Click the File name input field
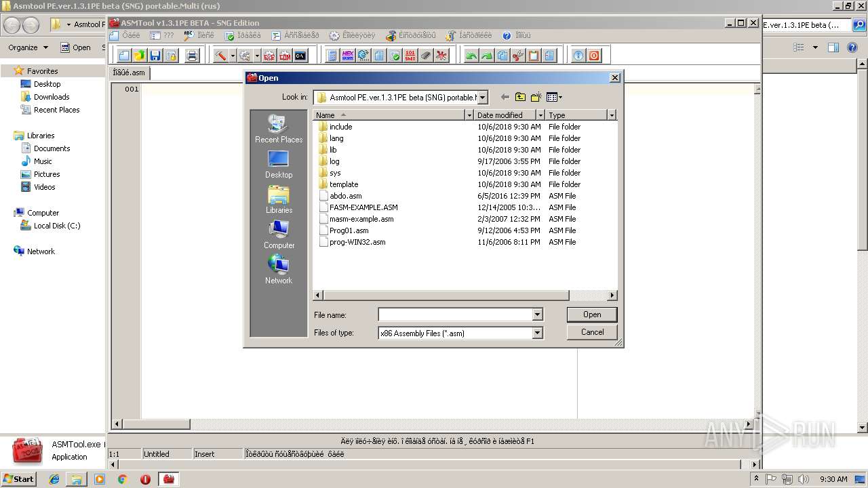The image size is (868, 488). 455,314
